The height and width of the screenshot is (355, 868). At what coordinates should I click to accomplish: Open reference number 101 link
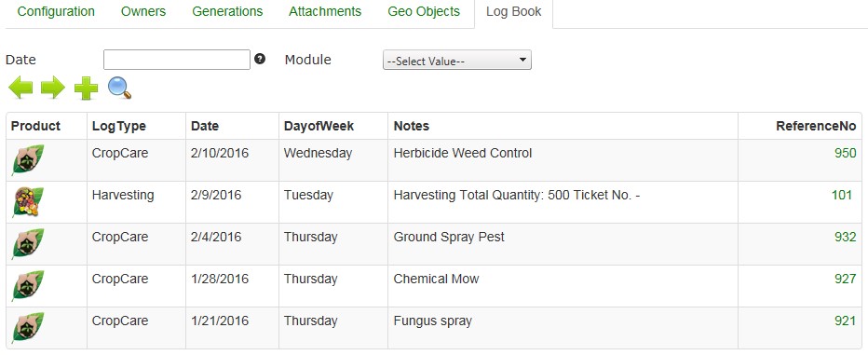841,195
